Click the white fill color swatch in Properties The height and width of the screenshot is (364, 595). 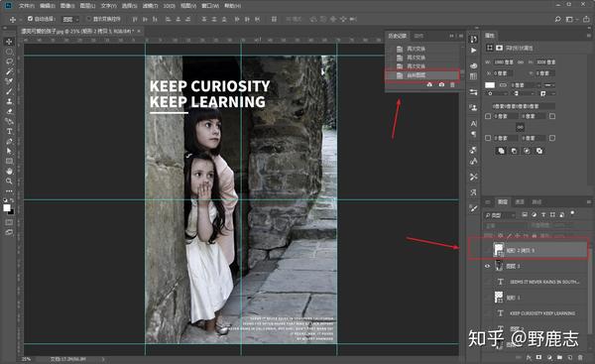pyautogui.click(x=490, y=85)
